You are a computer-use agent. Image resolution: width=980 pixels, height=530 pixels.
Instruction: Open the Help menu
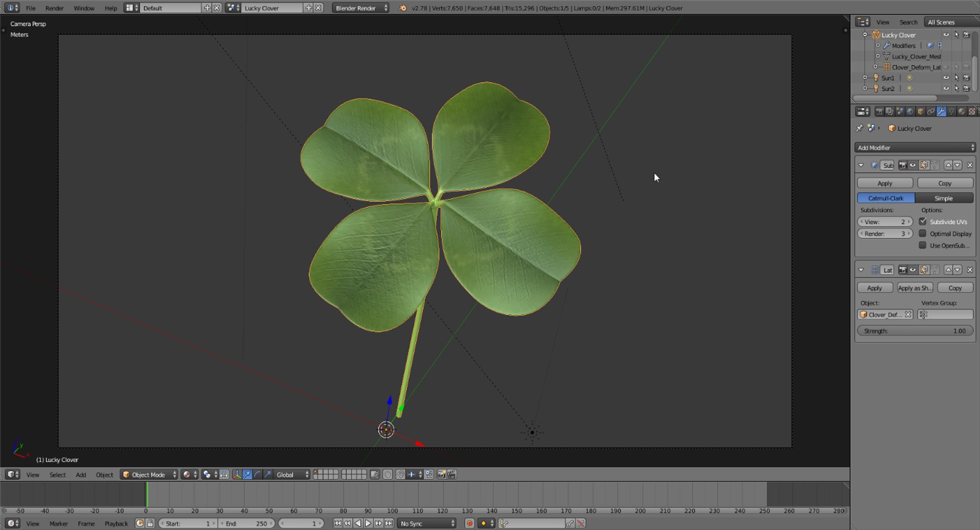point(111,8)
